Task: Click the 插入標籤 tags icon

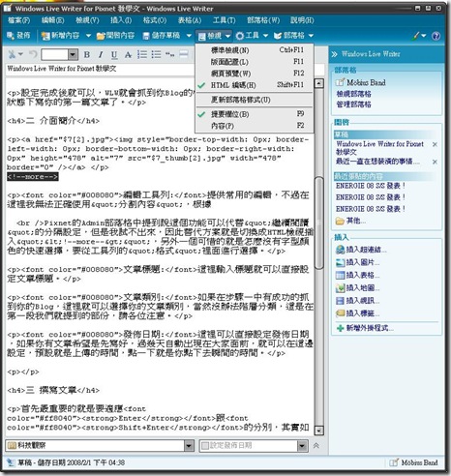Action: tap(340, 313)
